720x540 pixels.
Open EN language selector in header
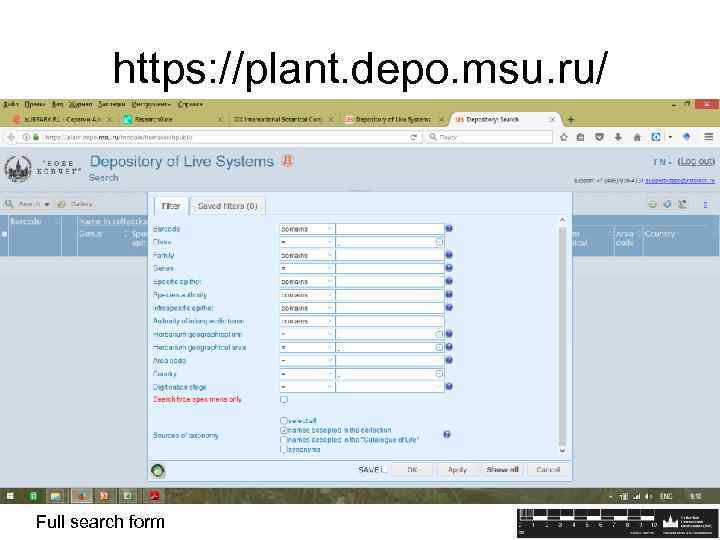(662, 162)
